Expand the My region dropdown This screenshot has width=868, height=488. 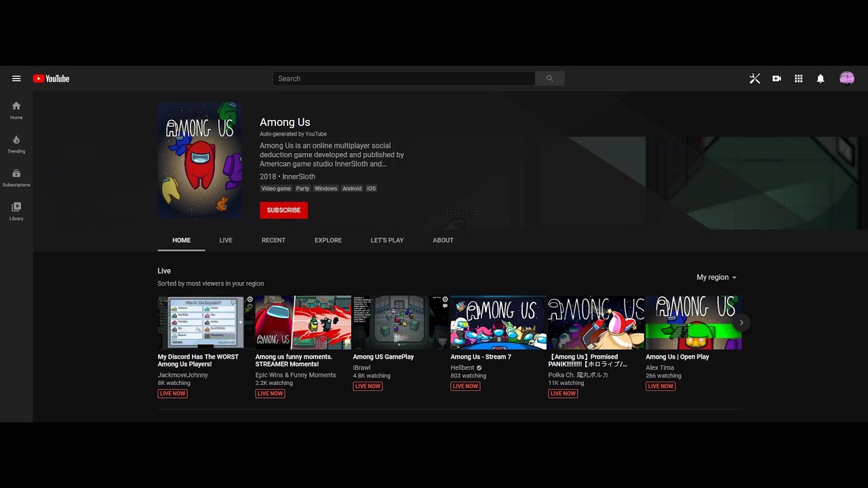[x=716, y=277]
